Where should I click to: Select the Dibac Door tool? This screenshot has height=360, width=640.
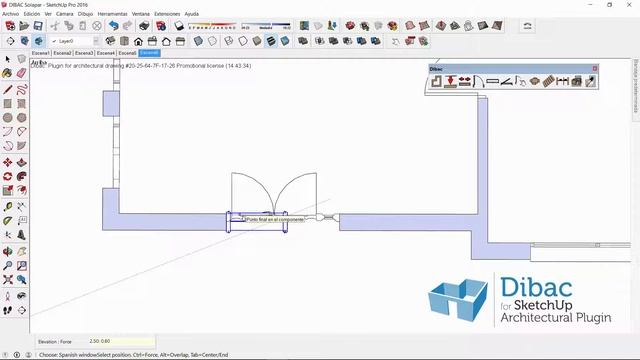click(478, 81)
